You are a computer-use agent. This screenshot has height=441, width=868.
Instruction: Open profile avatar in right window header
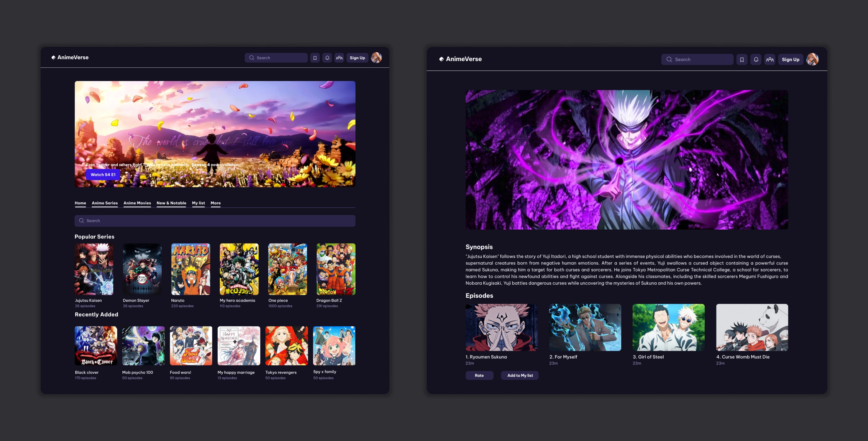(x=812, y=59)
